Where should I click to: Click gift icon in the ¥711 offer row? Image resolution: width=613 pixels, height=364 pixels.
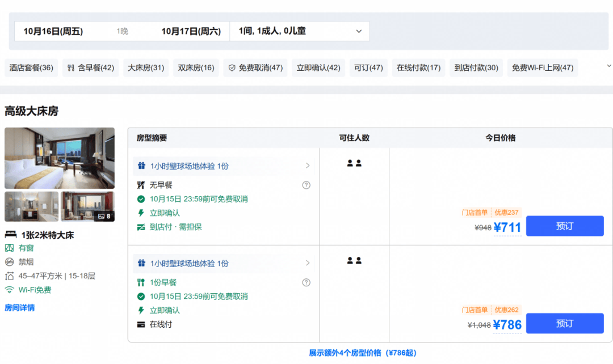coord(141,166)
